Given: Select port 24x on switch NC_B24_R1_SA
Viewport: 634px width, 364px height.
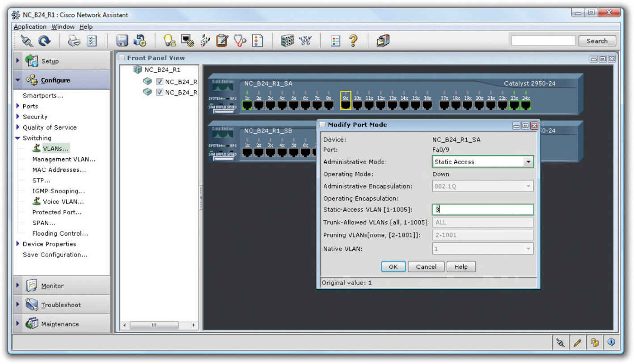Looking at the screenshot, I should click(x=526, y=105).
